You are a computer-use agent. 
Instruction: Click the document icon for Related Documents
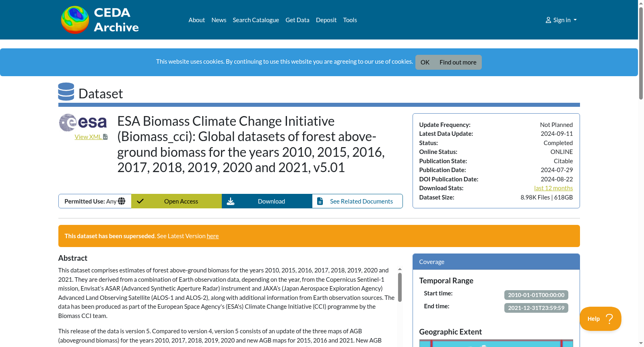(320, 201)
